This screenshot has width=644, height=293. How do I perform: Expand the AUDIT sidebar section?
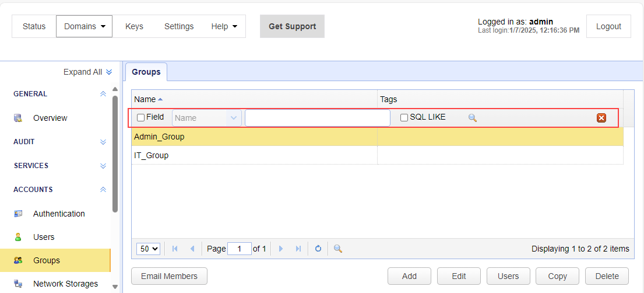[103, 142]
